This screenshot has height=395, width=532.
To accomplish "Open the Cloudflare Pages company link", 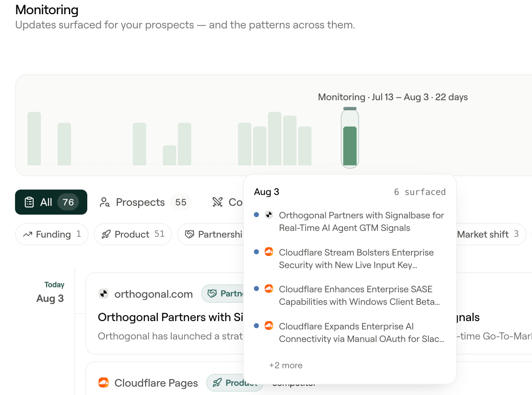I will [x=156, y=383].
